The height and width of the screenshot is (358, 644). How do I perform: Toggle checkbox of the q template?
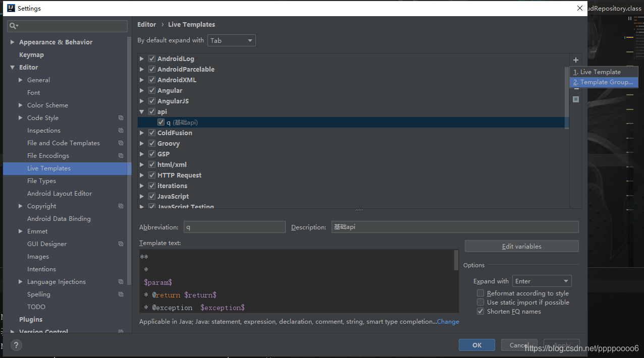[x=161, y=123]
